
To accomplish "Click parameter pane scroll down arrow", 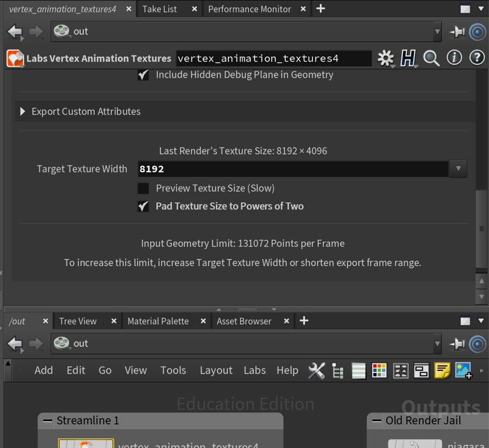I will [x=481, y=297].
